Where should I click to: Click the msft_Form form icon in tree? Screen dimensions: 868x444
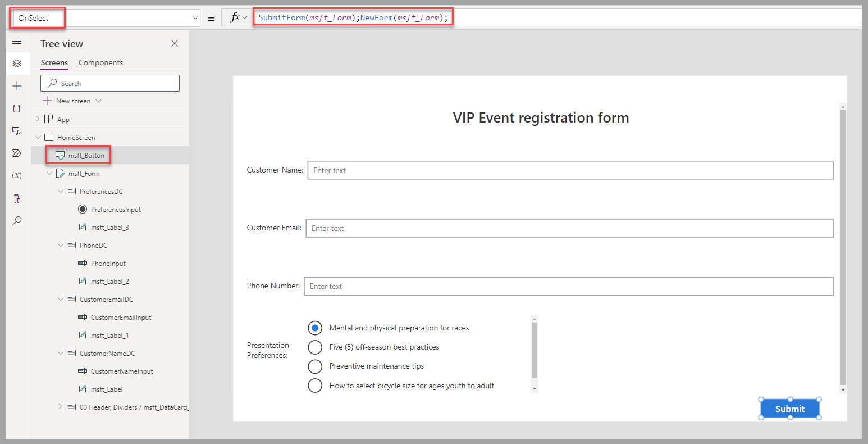60,173
